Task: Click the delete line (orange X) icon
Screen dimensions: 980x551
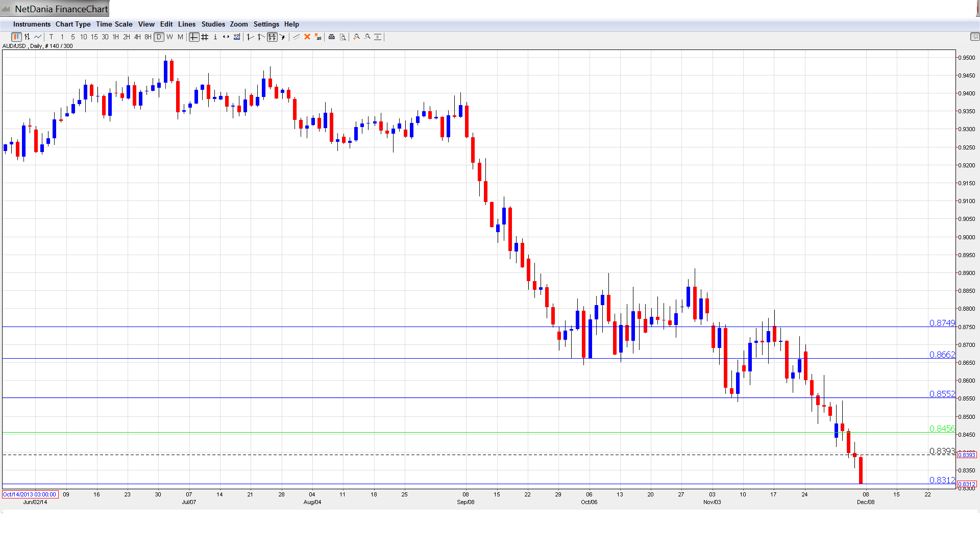Action: pyautogui.click(x=307, y=37)
